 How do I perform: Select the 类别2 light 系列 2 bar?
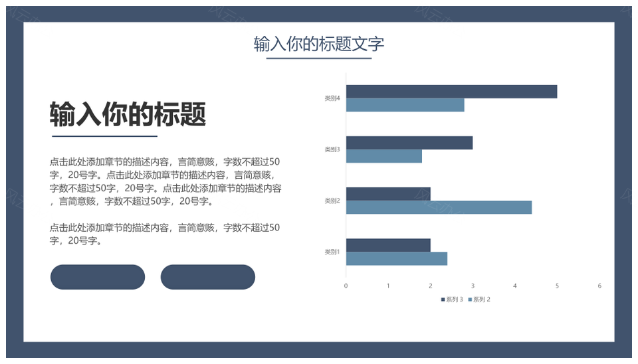pos(439,207)
